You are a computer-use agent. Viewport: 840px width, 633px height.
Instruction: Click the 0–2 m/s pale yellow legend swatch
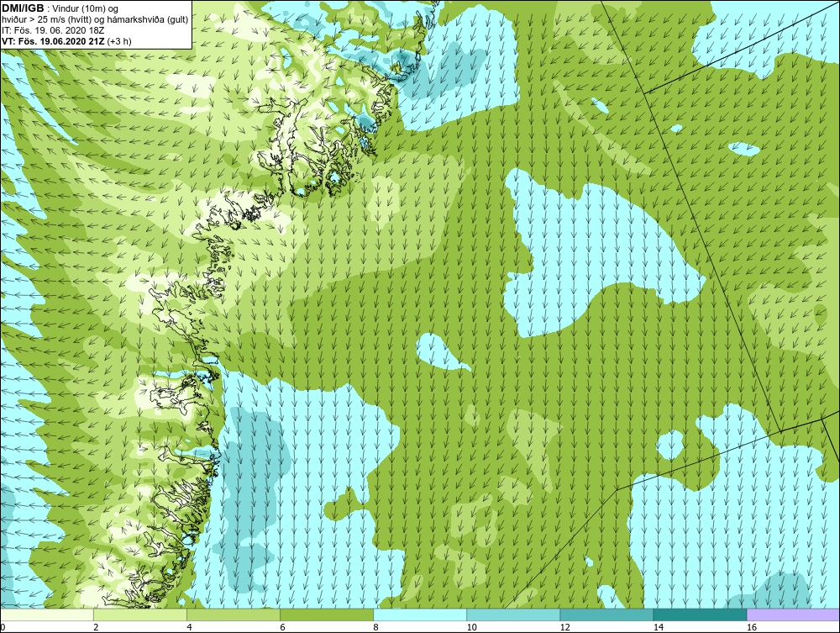[x=47, y=615]
